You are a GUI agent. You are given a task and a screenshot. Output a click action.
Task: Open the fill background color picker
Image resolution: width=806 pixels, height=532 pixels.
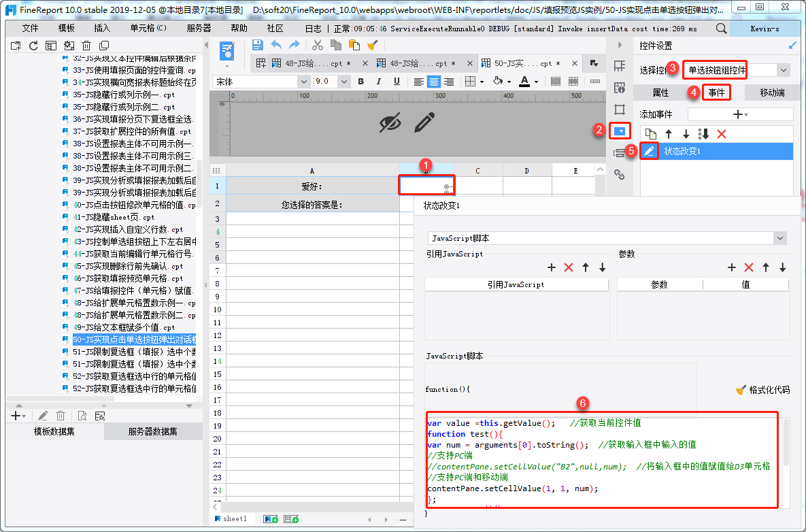pos(498,82)
